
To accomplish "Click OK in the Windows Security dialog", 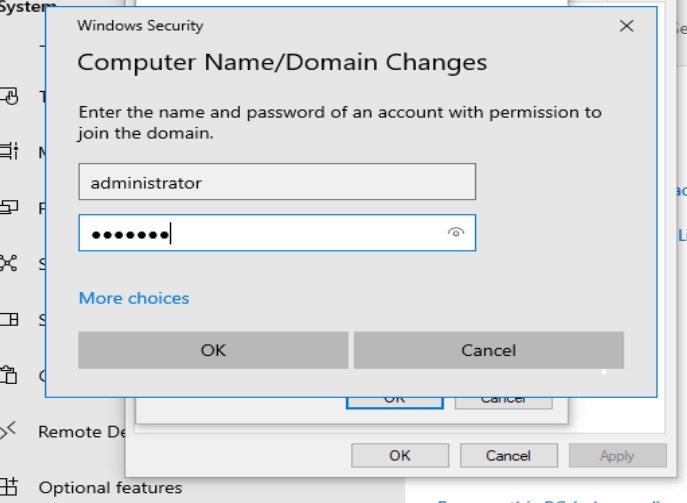I will tap(213, 350).
